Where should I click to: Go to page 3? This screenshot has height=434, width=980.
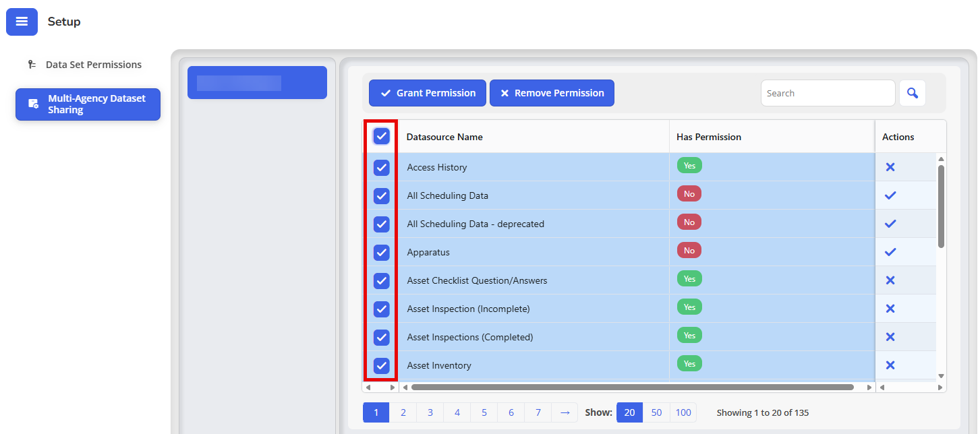[x=430, y=412]
